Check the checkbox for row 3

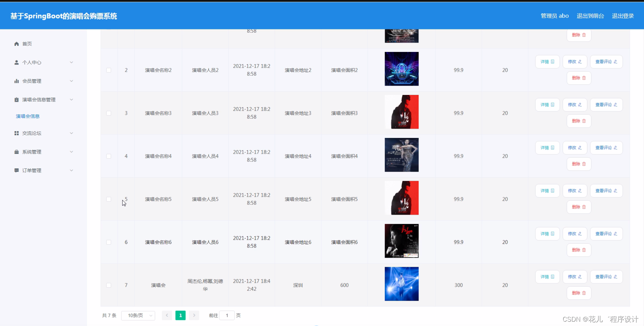pyautogui.click(x=109, y=113)
